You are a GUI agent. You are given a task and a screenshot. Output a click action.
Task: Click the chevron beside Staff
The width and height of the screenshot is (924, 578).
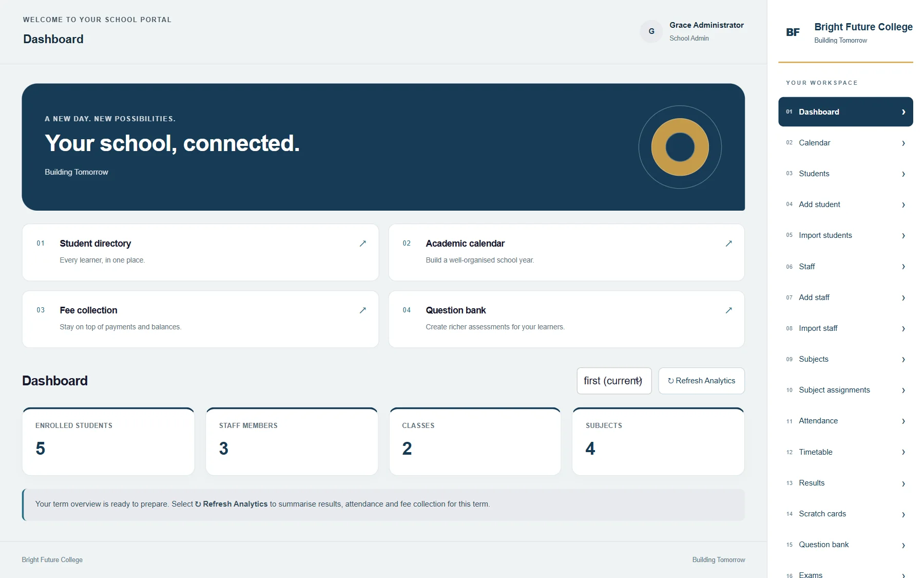point(903,267)
